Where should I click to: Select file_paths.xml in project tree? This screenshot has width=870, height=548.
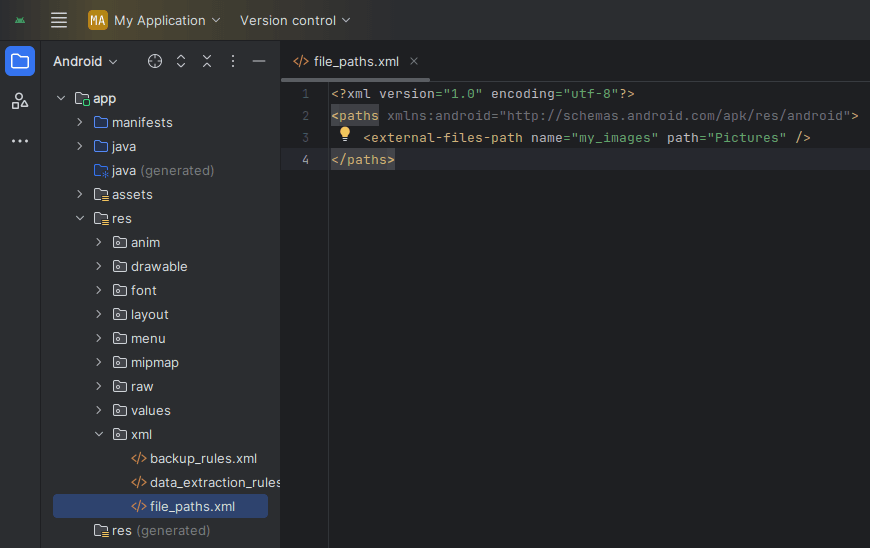(160, 506)
